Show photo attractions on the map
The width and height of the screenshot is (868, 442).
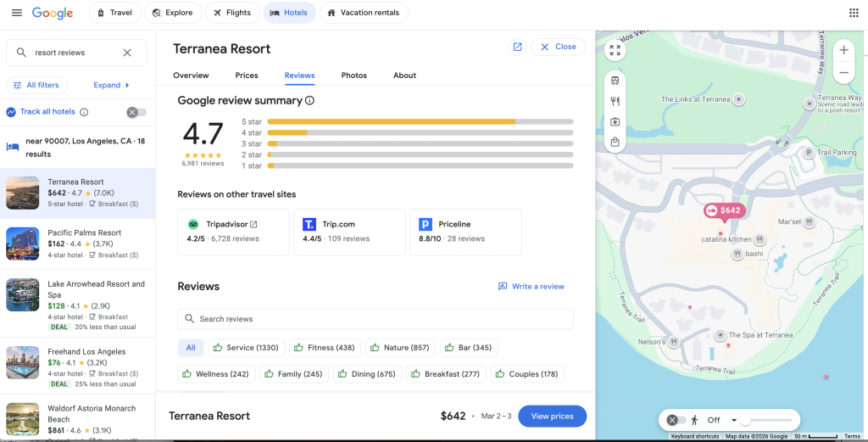tap(615, 121)
